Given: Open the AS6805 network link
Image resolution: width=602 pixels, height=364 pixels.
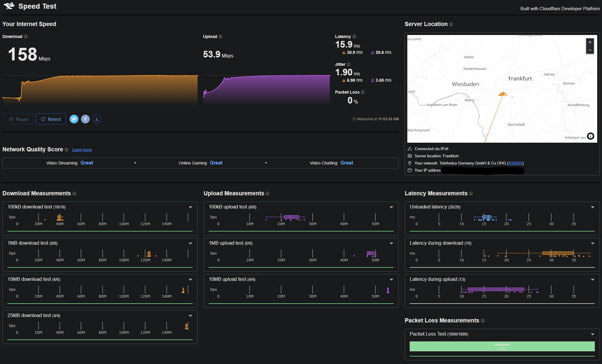Looking at the screenshot, I should point(515,163).
